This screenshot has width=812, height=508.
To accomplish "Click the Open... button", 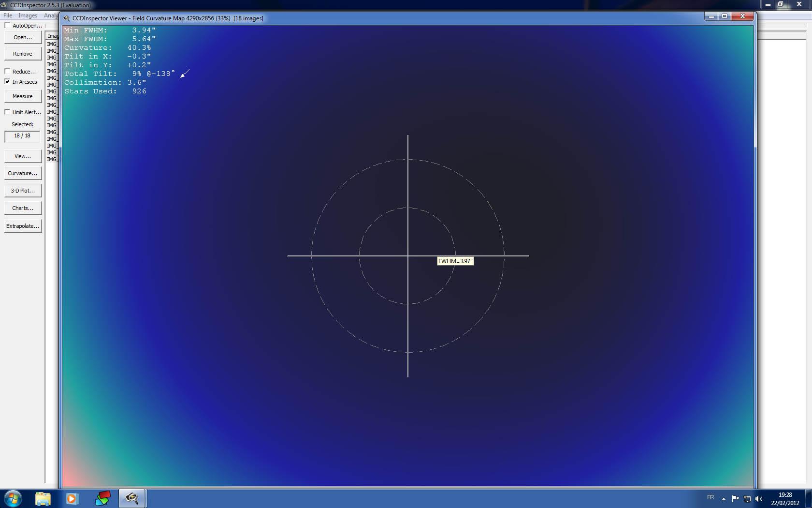I will pyautogui.click(x=23, y=37).
